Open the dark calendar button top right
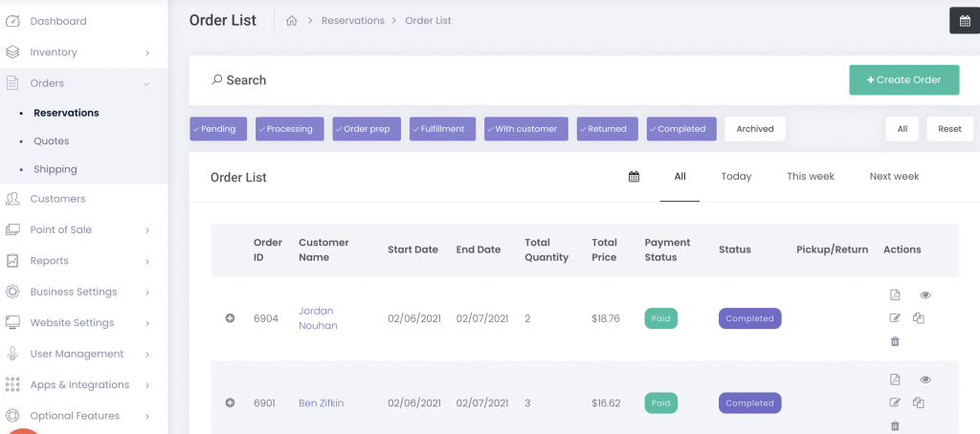 964,21
